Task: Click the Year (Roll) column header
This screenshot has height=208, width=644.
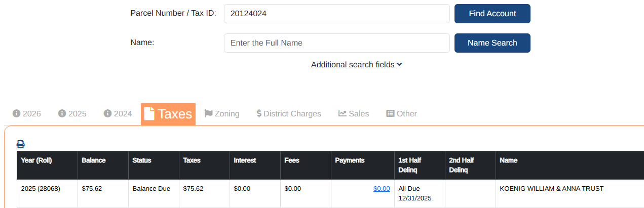Action: 36,160
